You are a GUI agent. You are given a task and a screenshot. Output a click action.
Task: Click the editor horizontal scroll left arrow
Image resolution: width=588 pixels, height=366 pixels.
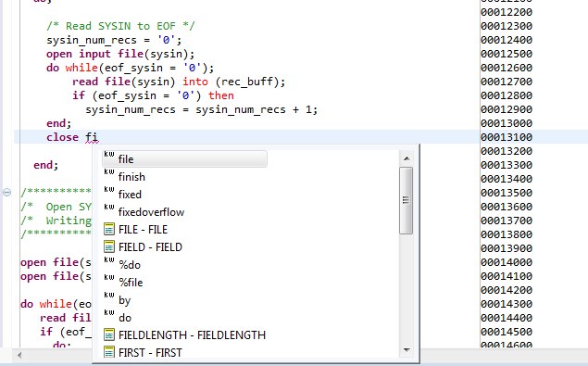[19, 354]
